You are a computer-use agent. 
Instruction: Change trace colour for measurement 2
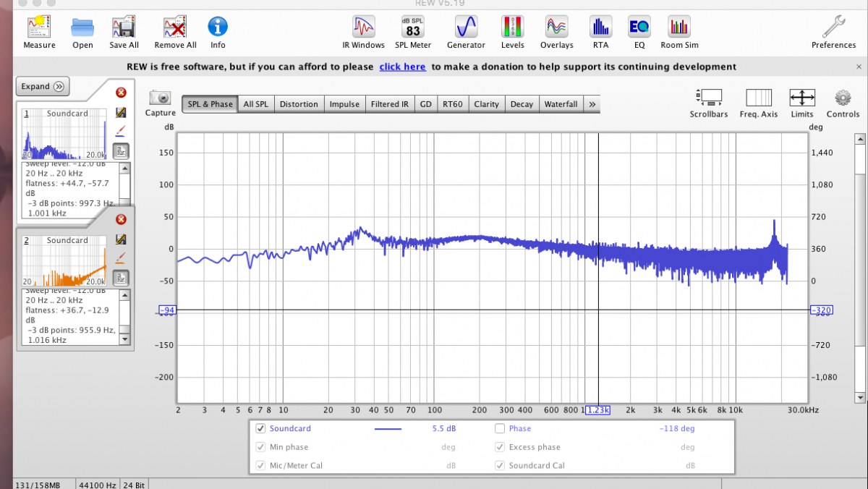point(121,258)
